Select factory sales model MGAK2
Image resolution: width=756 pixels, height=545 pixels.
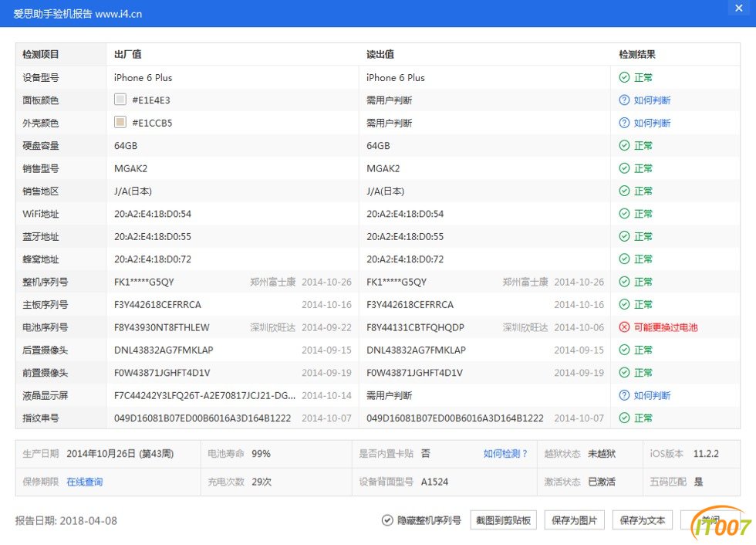130,168
